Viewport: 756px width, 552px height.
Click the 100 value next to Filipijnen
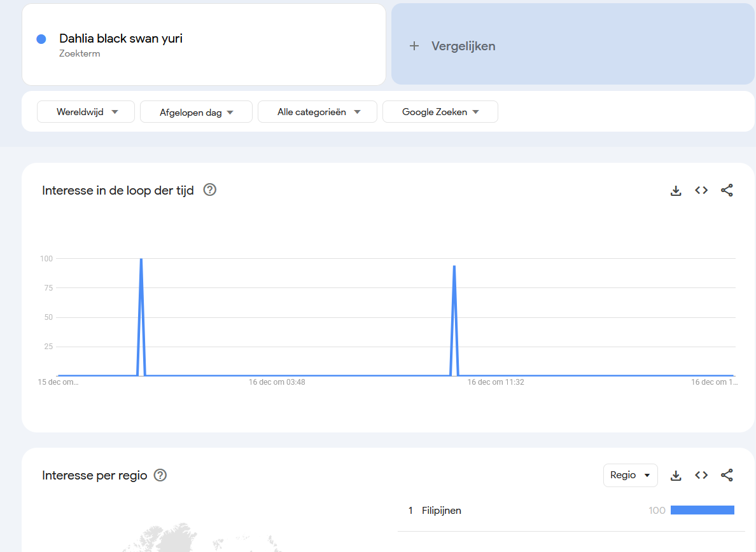(x=657, y=511)
